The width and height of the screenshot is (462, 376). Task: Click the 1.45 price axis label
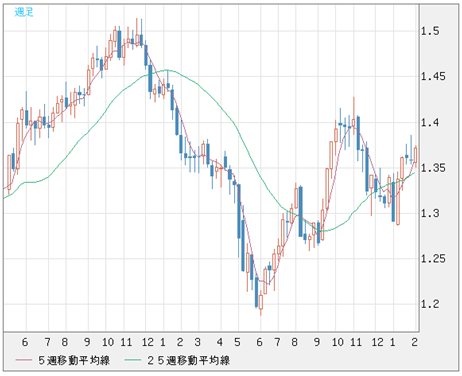(x=433, y=77)
